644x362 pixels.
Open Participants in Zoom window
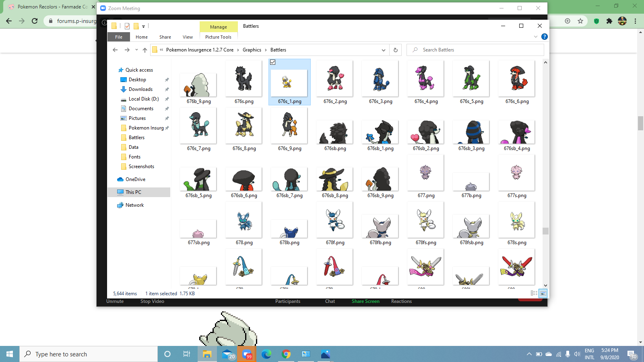click(x=288, y=301)
